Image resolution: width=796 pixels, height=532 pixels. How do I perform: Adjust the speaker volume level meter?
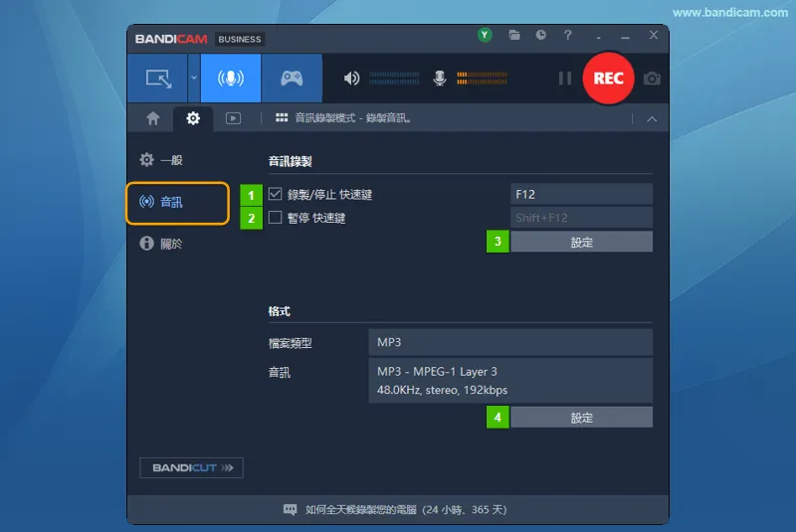(394, 79)
